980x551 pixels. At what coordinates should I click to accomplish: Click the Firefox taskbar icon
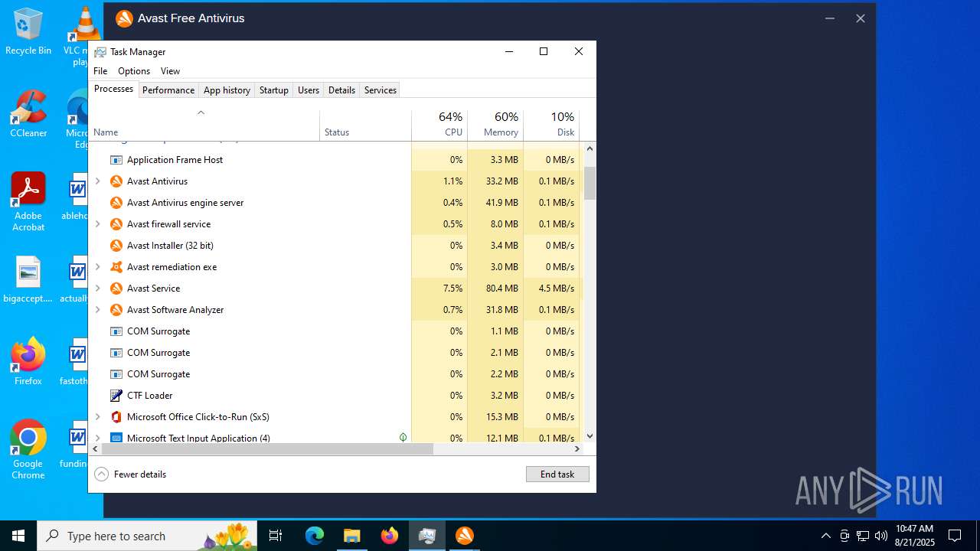390,536
